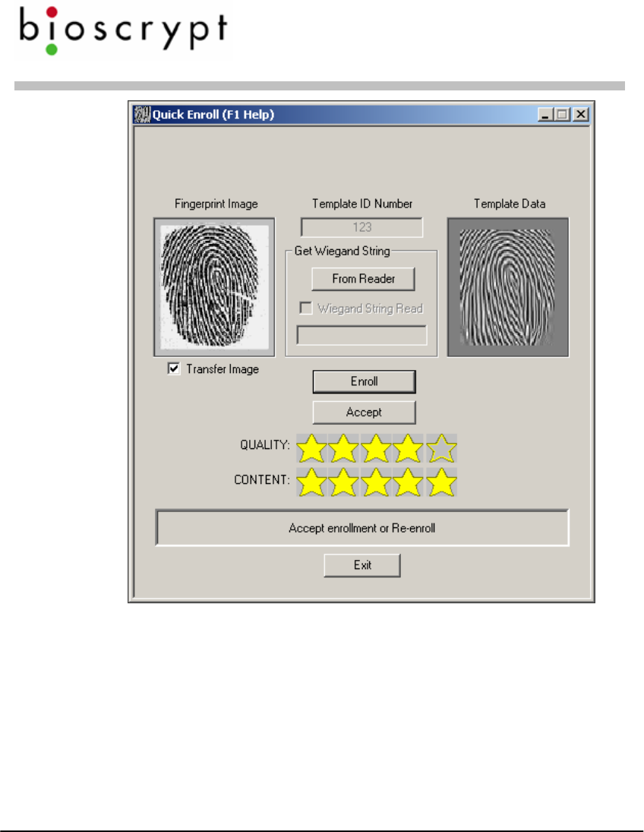Click the CONTENT label

click(262, 479)
